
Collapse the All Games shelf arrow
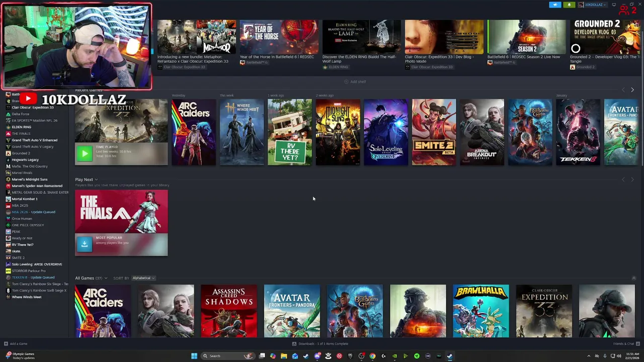(633, 278)
